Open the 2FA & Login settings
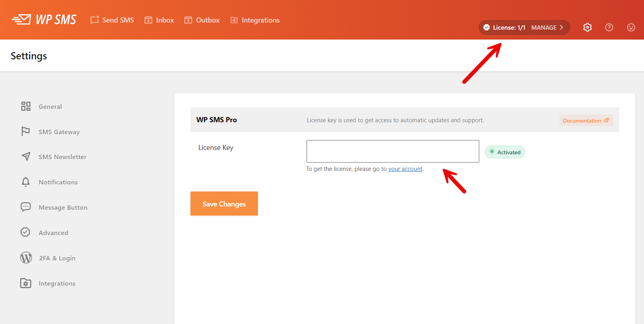Screen dimensions: 644x324 point(57,258)
